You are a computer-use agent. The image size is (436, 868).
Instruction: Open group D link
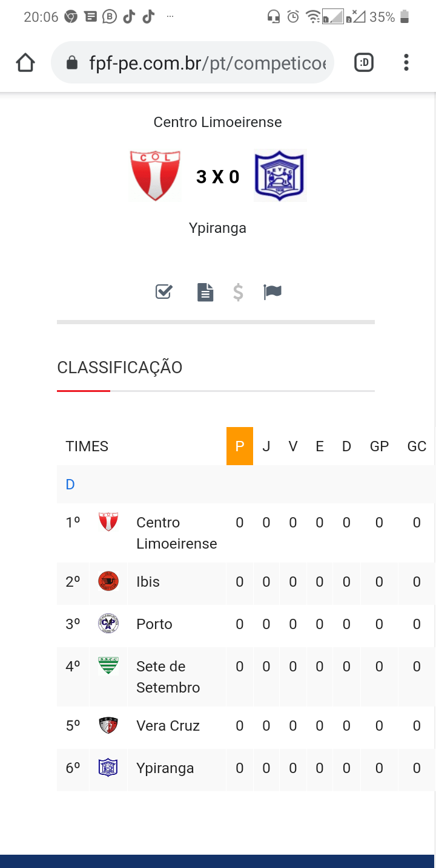click(70, 485)
